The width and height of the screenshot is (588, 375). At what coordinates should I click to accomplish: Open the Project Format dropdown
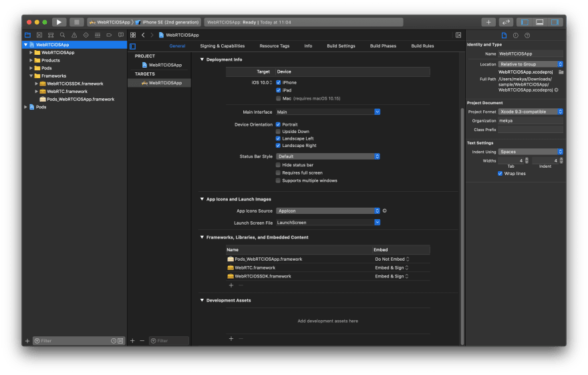pos(531,112)
